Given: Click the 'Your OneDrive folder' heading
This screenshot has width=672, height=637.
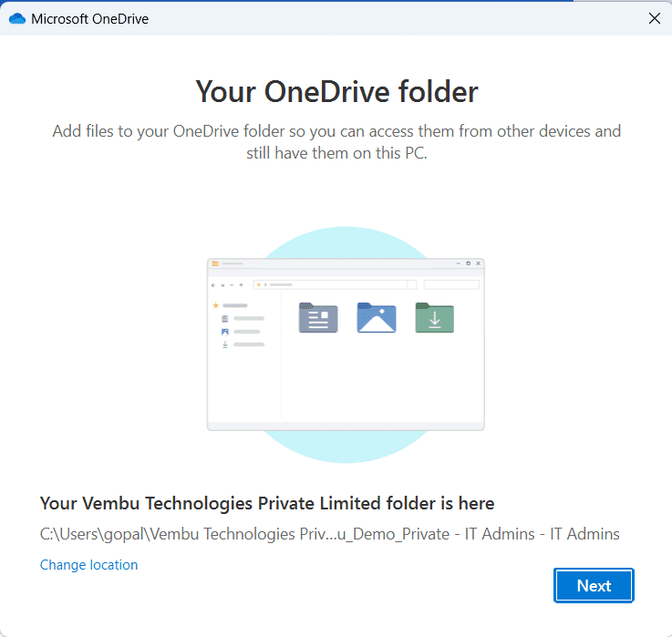Looking at the screenshot, I should [x=336, y=92].
